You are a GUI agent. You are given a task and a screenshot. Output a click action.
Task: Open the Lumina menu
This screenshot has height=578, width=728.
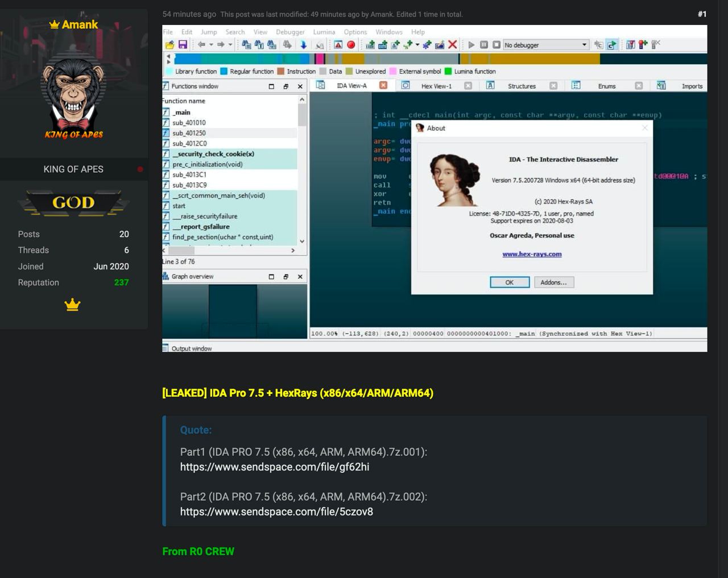[324, 32]
